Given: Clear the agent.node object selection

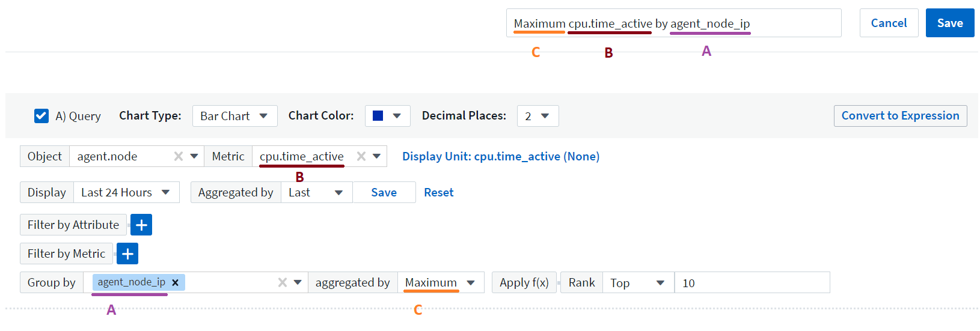Looking at the screenshot, I should pyautogui.click(x=179, y=156).
